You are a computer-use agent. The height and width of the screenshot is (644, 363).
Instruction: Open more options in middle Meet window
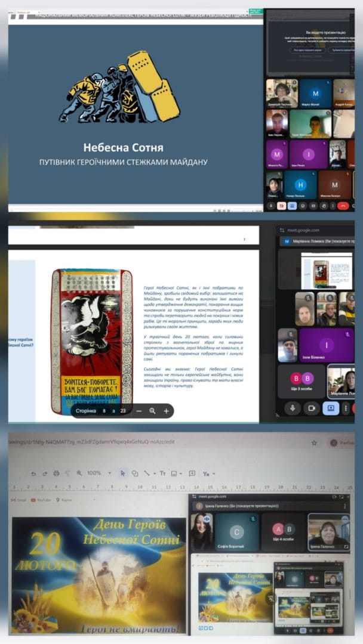346,408
